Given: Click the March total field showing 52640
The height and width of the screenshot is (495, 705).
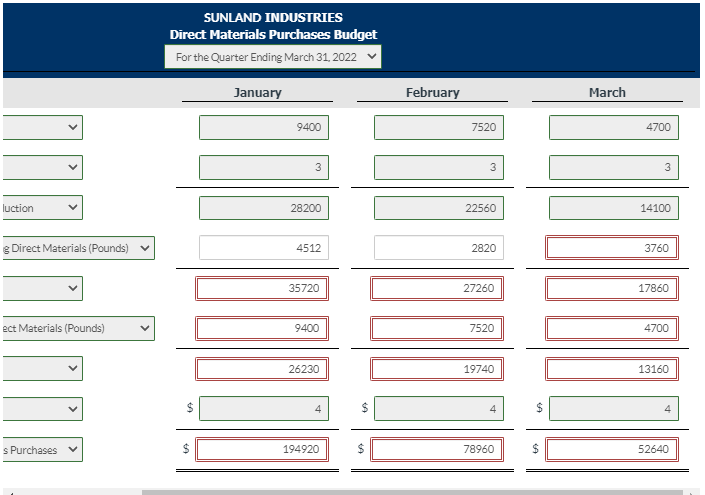Looking at the screenshot, I should [x=612, y=449].
